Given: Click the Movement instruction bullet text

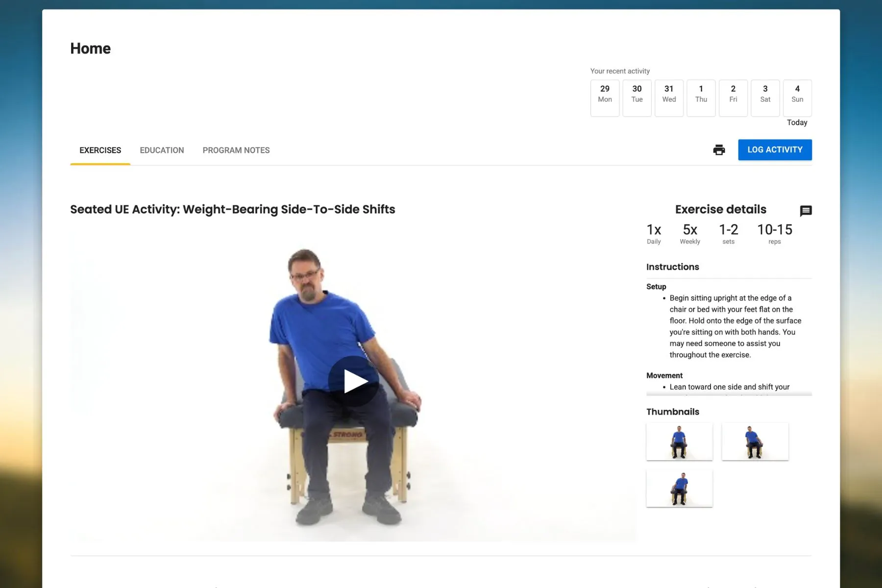Looking at the screenshot, I should pos(729,387).
